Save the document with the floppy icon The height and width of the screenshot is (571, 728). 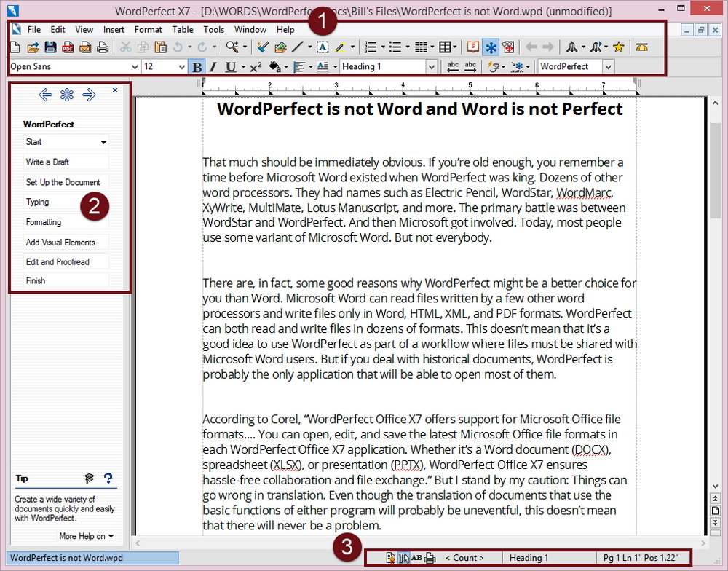[51, 47]
